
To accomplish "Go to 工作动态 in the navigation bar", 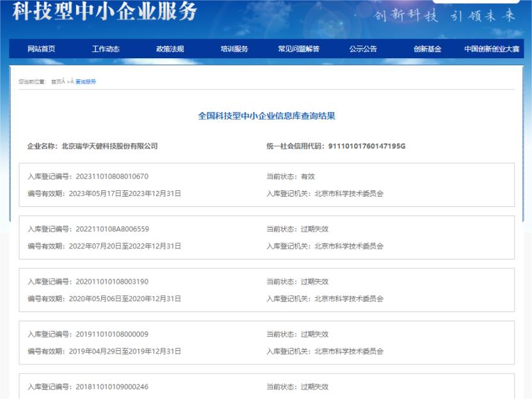I will (x=106, y=49).
